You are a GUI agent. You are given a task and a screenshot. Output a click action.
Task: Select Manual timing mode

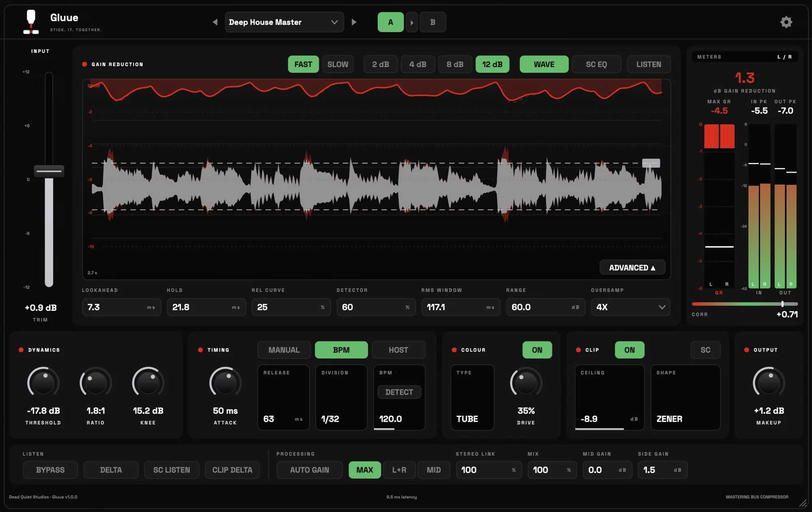284,350
